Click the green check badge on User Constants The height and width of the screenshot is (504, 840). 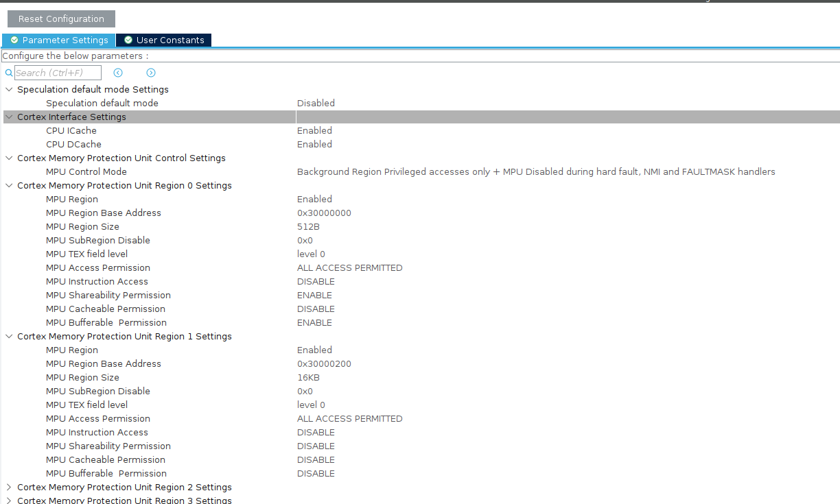[127, 40]
